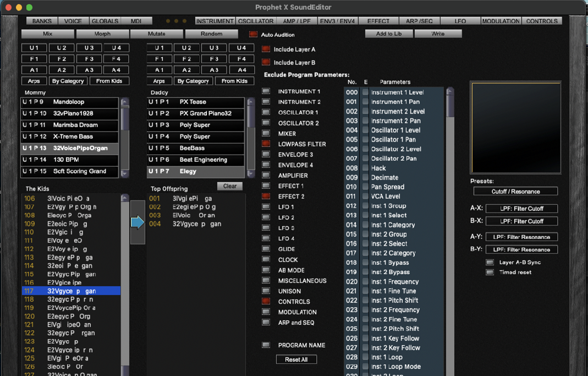
Task: Toggle the LOWPASS FILTER exclude indicator
Action: pyautogui.click(x=266, y=144)
